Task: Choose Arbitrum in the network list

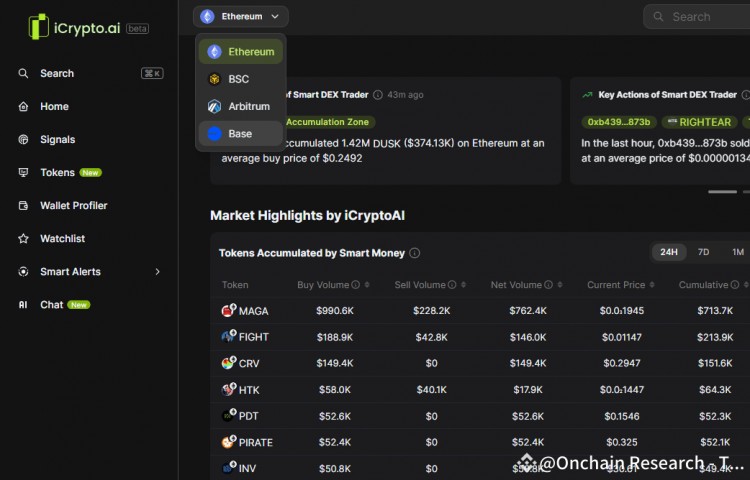Action: tap(241, 106)
